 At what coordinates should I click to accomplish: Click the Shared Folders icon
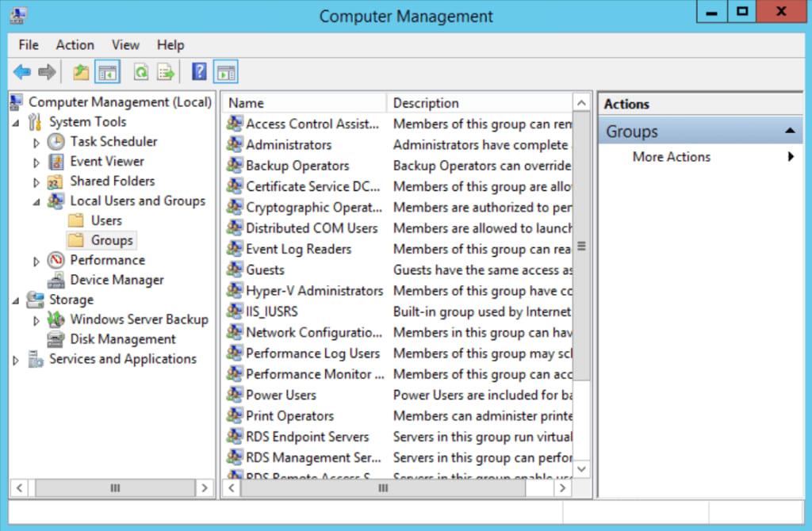point(56,181)
